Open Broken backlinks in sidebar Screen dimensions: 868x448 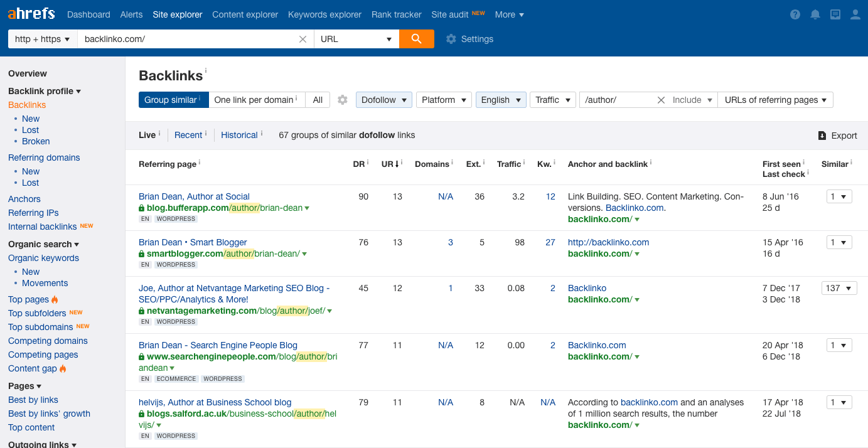tap(36, 141)
